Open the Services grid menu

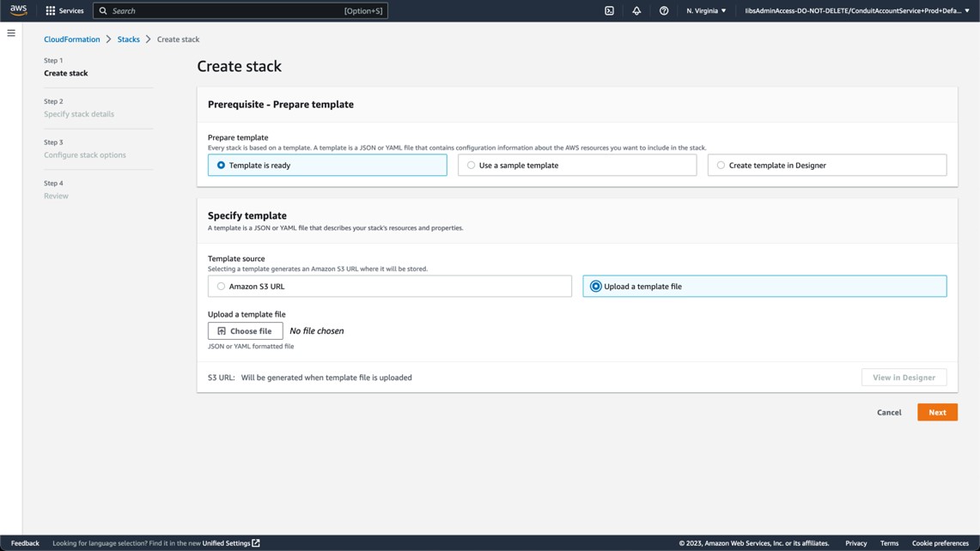64,10
